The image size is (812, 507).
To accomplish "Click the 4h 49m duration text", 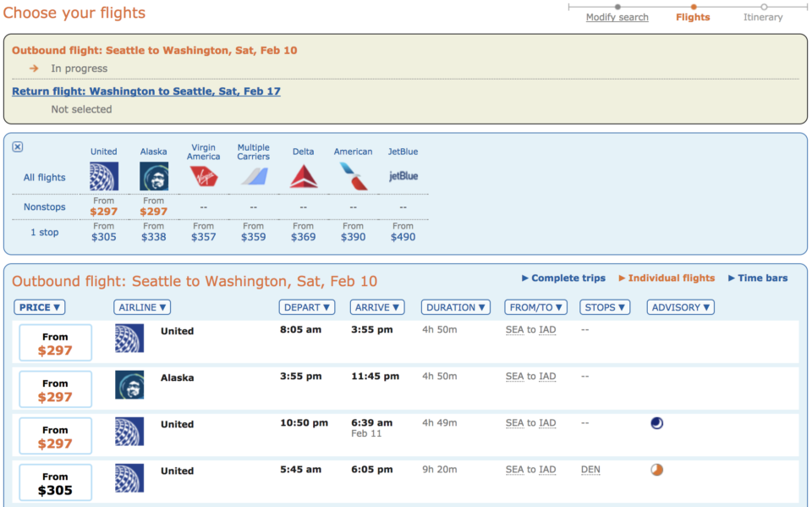I will coord(440,423).
